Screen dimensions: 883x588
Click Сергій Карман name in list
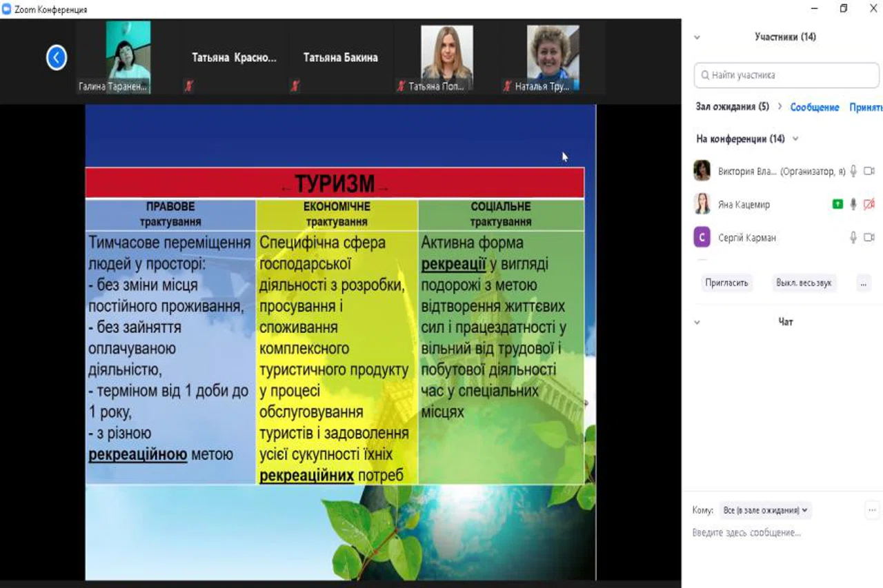click(747, 238)
